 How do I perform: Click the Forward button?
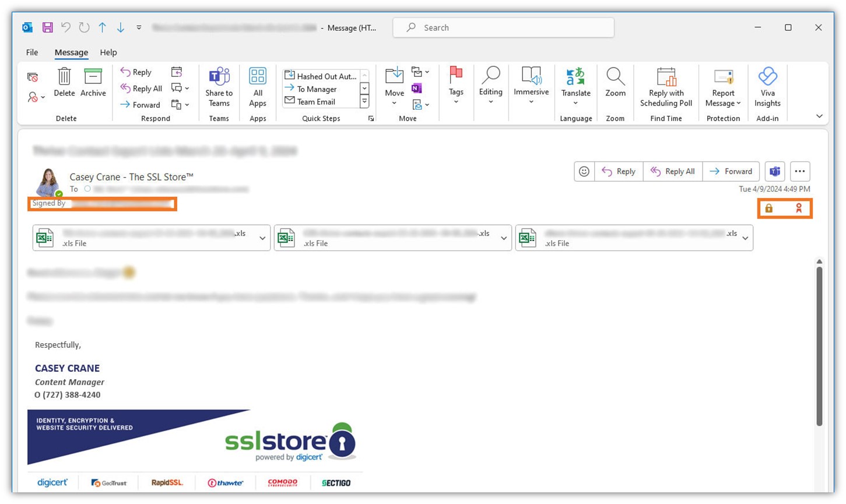tap(731, 171)
